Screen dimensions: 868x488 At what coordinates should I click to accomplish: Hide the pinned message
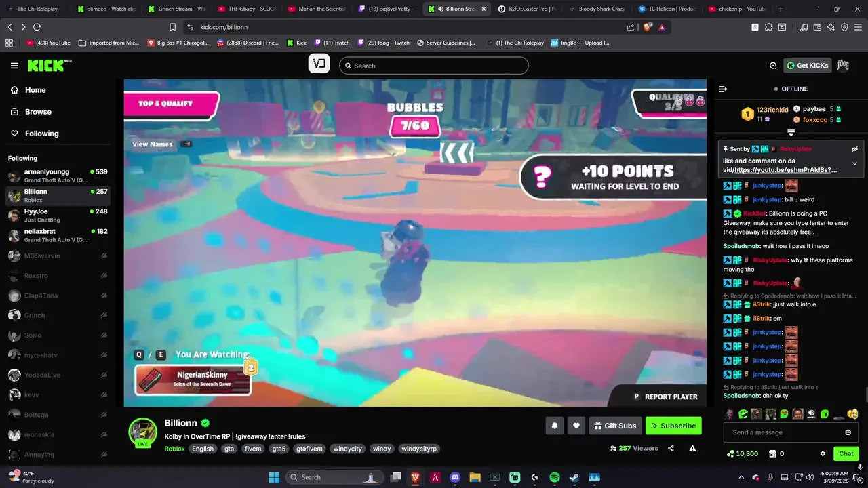tap(855, 148)
